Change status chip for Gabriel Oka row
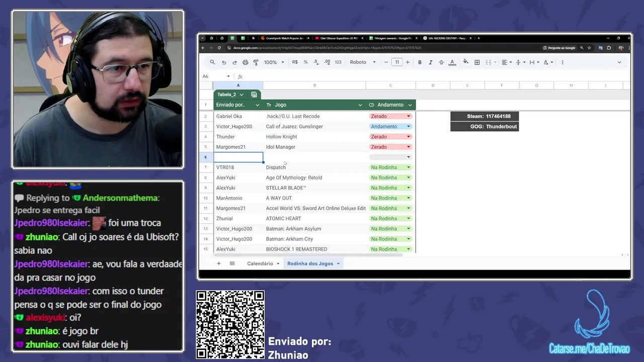644x362 pixels. pos(390,116)
